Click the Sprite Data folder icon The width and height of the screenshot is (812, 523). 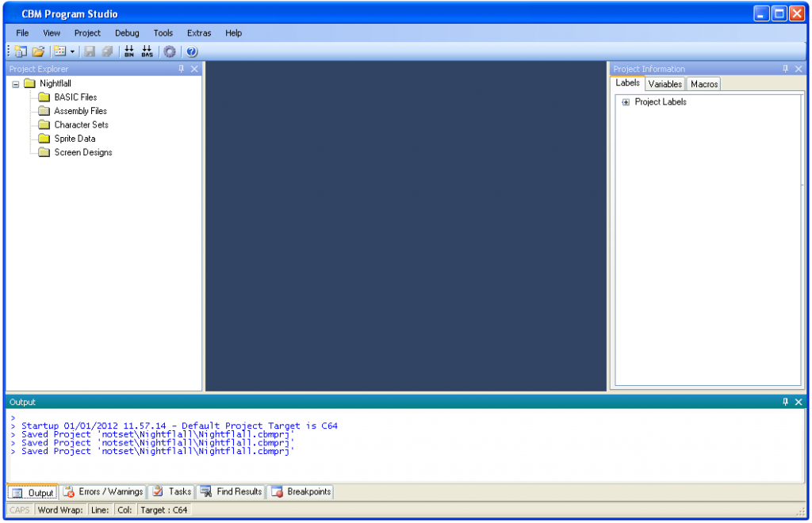pos(44,139)
